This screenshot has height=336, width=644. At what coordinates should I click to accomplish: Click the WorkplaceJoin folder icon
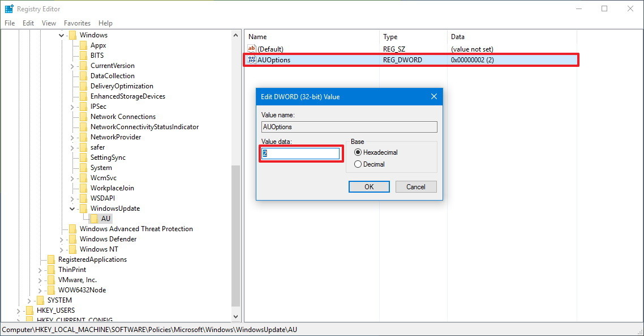[x=83, y=188]
